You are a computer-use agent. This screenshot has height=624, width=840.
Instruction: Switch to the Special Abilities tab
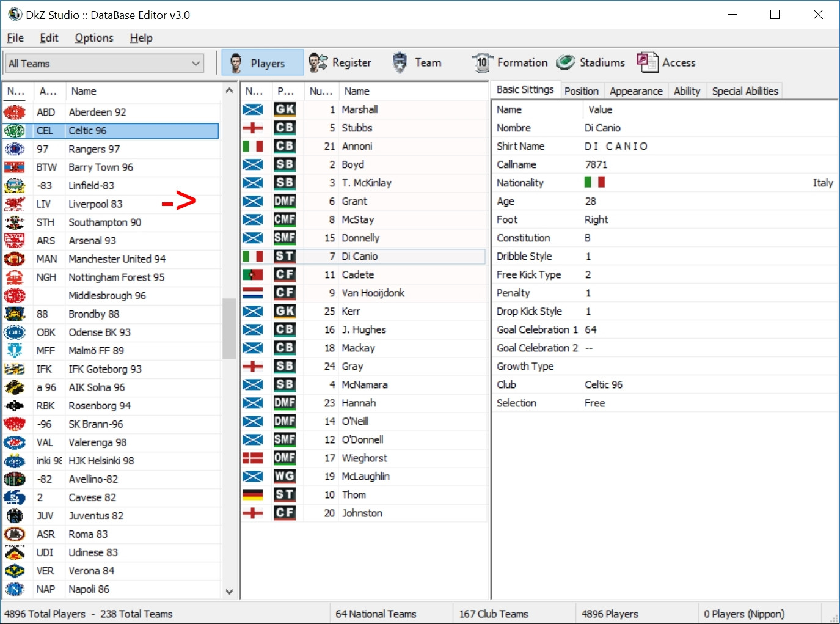point(745,91)
